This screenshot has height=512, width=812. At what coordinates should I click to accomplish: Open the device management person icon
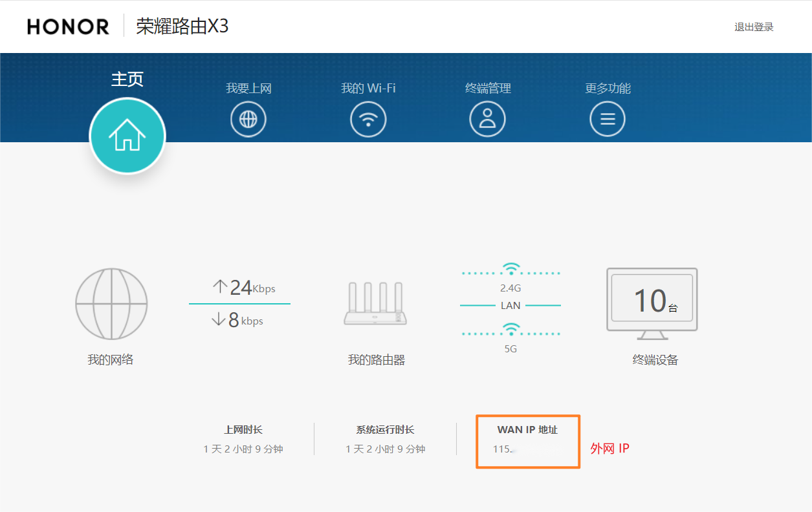[x=487, y=120]
